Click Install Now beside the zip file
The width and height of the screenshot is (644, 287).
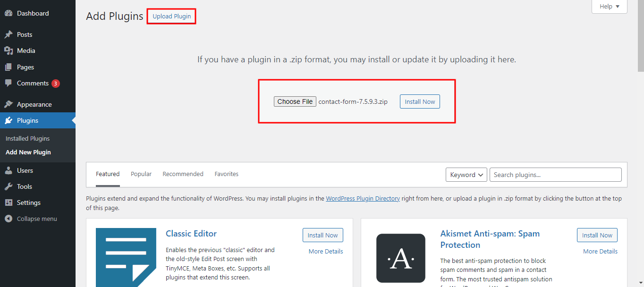pyautogui.click(x=420, y=101)
